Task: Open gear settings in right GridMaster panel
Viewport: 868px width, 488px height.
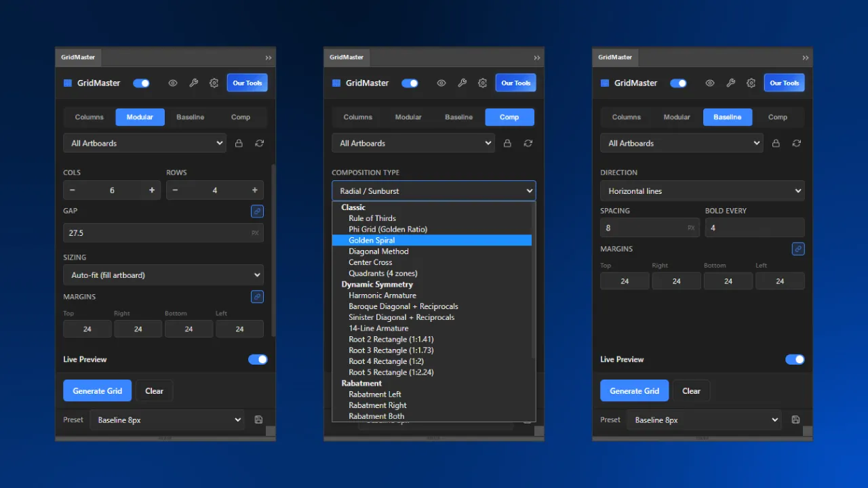Action: 751,83
